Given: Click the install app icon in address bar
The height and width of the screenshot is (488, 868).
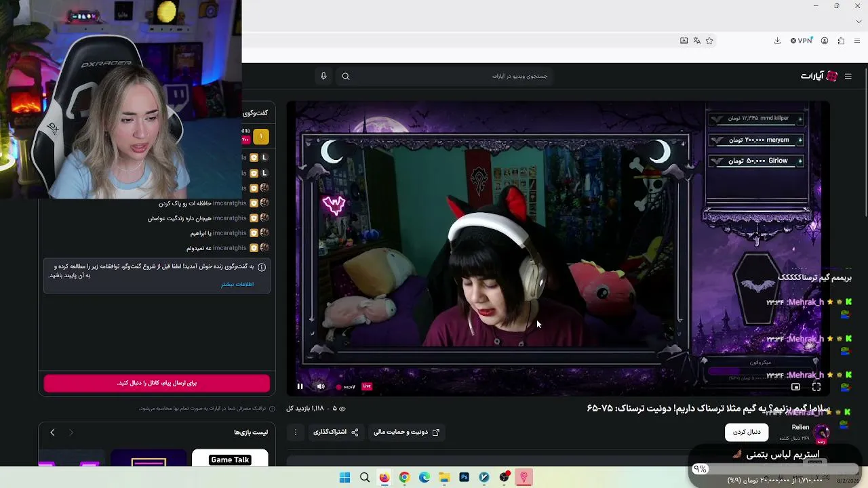Looking at the screenshot, I should point(684,41).
